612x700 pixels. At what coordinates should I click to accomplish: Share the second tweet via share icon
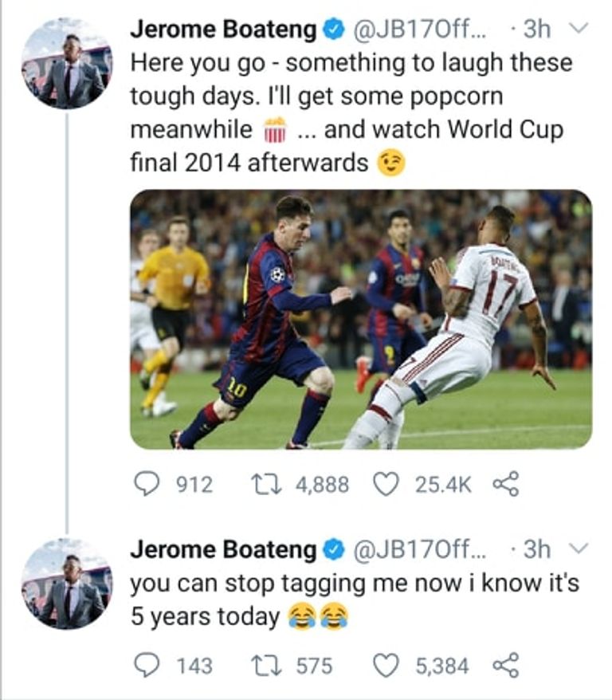point(506,665)
